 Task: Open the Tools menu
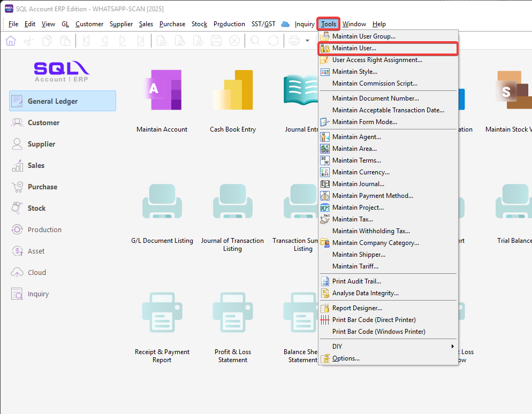coord(329,24)
